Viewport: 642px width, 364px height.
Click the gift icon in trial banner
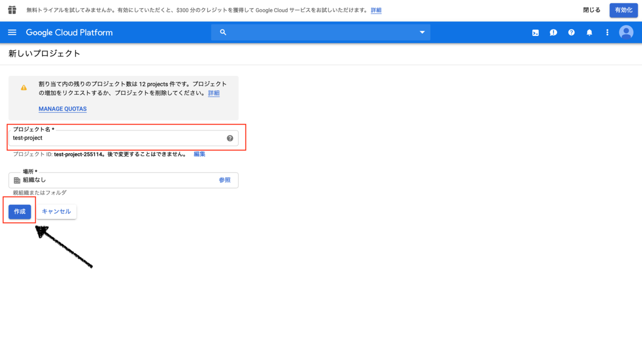(x=12, y=10)
